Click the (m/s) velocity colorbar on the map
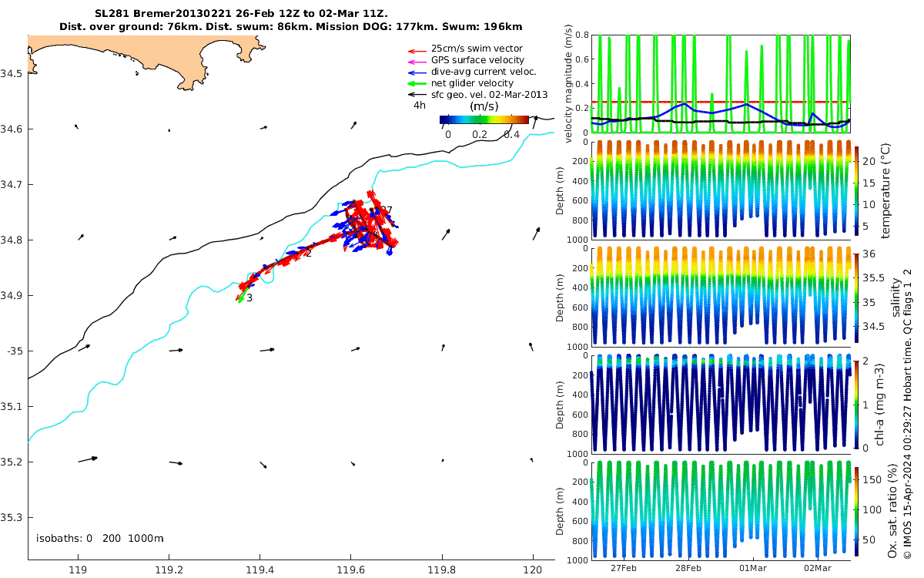The height and width of the screenshot is (578, 924). tap(484, 119)
